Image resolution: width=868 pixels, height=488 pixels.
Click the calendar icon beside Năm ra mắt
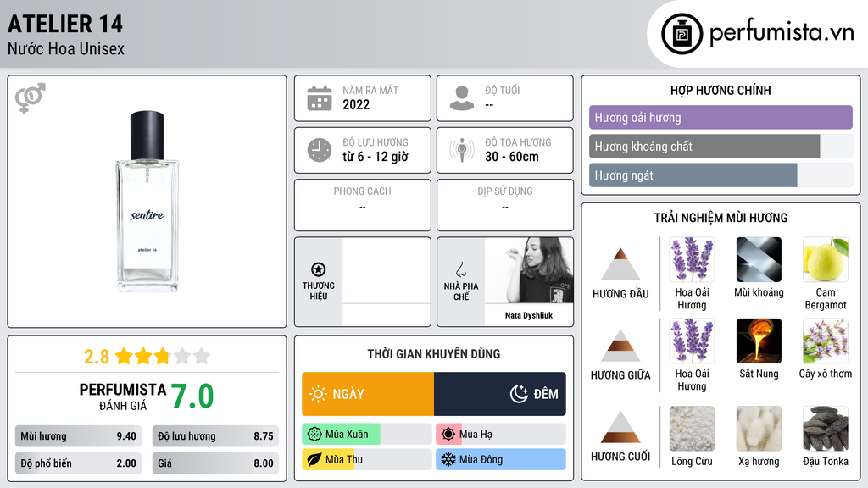(x=320, y=98)
